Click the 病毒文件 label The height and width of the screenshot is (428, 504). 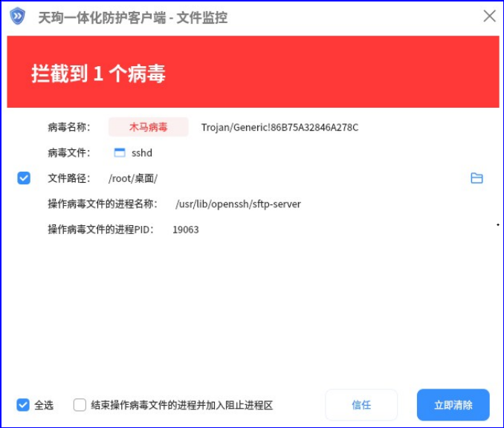coord(69,153)
